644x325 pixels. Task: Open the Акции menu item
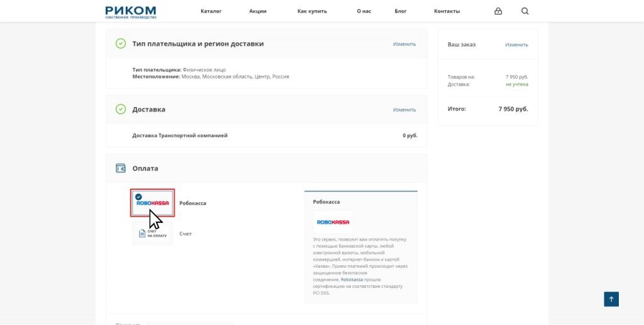point(258,11)
